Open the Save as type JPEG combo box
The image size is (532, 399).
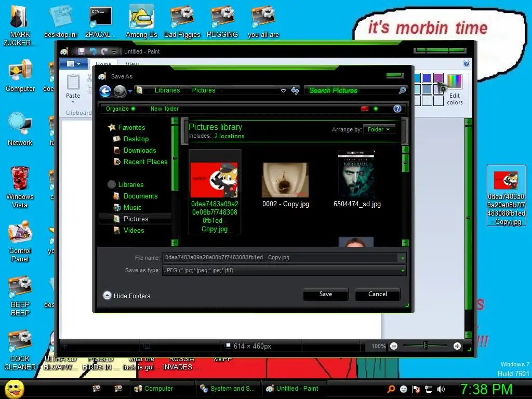284,270
